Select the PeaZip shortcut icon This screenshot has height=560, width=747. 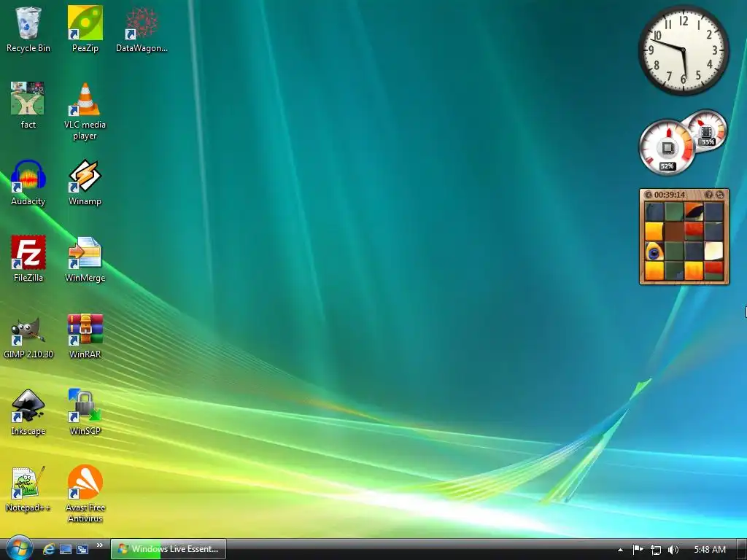[x=85, y=29]
